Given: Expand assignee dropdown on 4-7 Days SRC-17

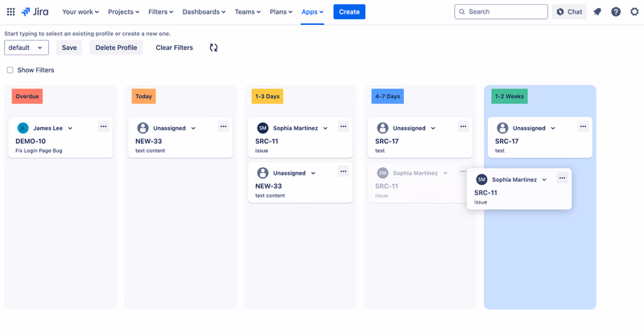Looking at the screenshot, I should tap(433, 129).
